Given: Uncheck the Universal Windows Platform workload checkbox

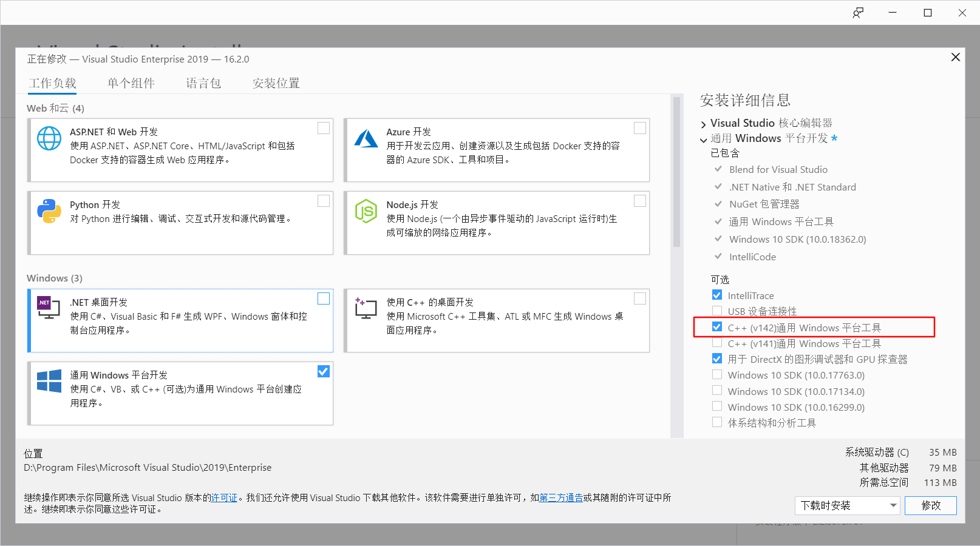Looking at the screenshot, I should pos(324,371).
